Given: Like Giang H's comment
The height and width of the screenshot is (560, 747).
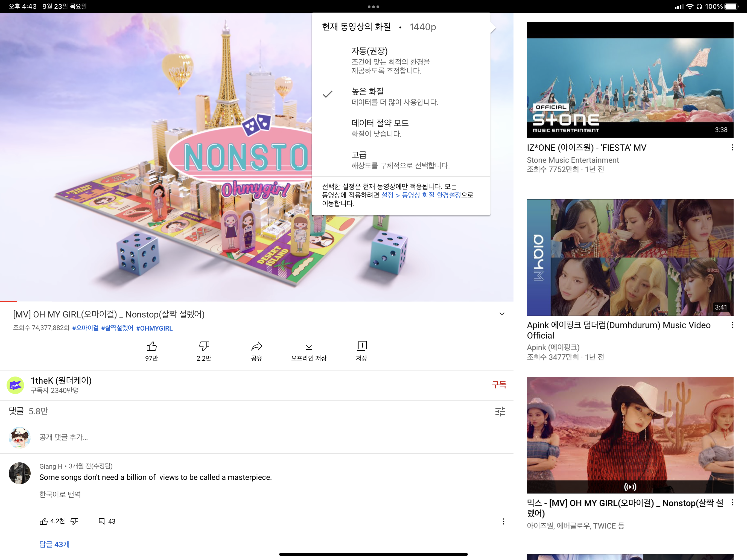Looking at the screenshot, I should tap(43, 521).
